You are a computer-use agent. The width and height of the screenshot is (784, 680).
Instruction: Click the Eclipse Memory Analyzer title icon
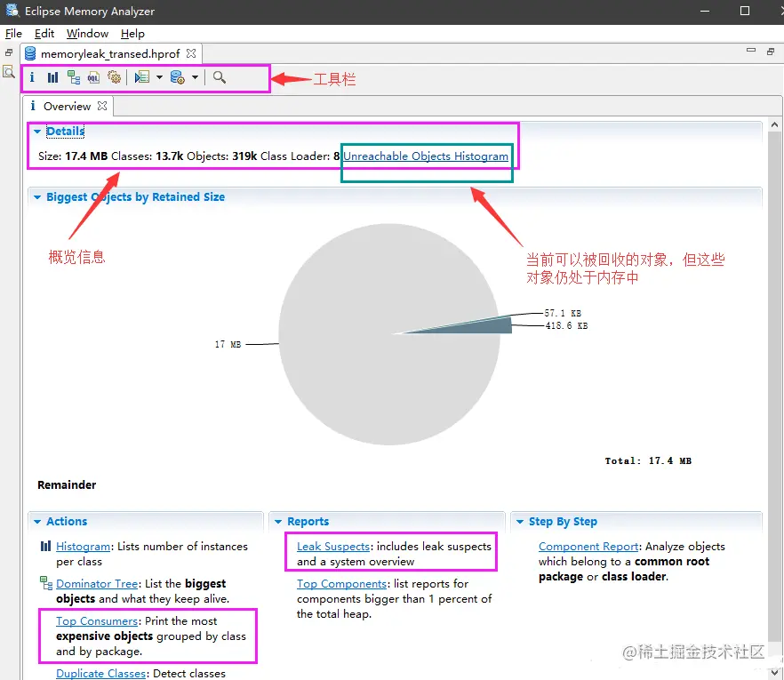coord(12,11)
